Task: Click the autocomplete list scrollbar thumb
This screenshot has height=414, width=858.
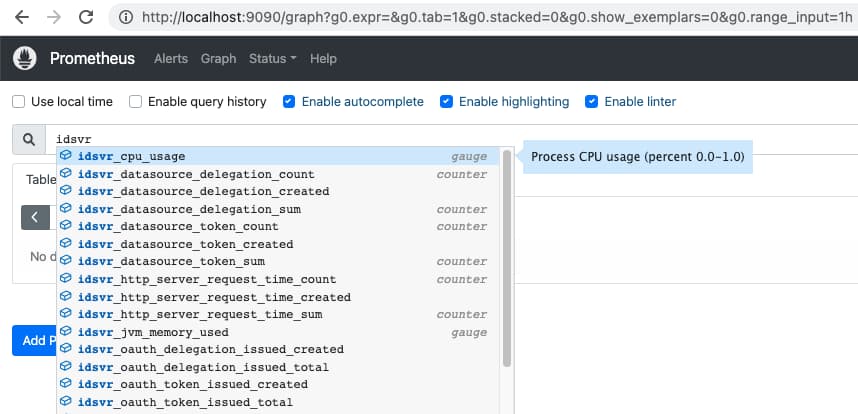Action: click(x=507, y=258)
